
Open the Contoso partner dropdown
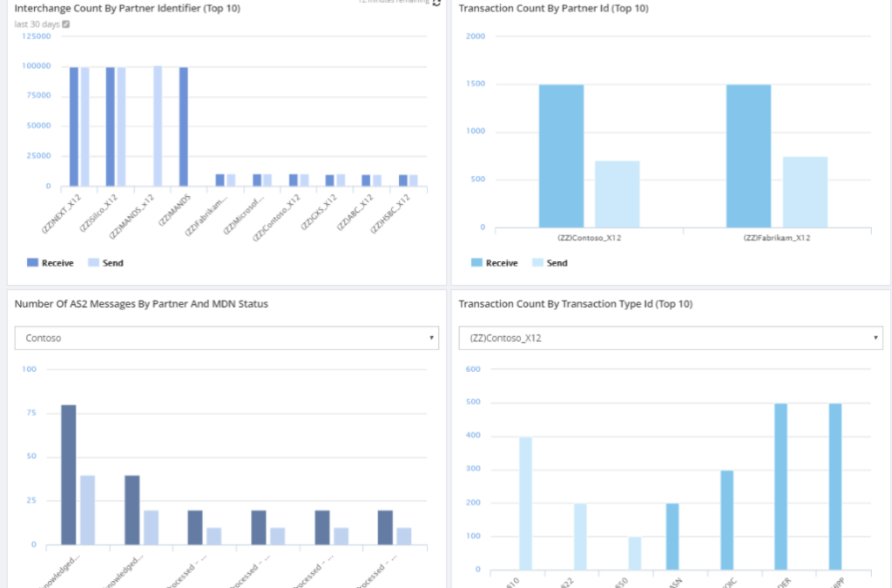pos(226,338)
